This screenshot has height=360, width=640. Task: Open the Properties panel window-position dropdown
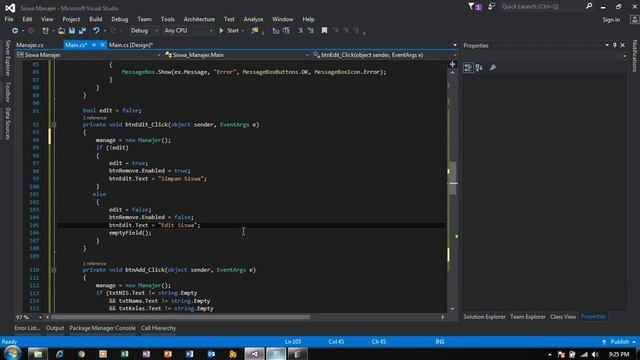[x=607, y=45]
